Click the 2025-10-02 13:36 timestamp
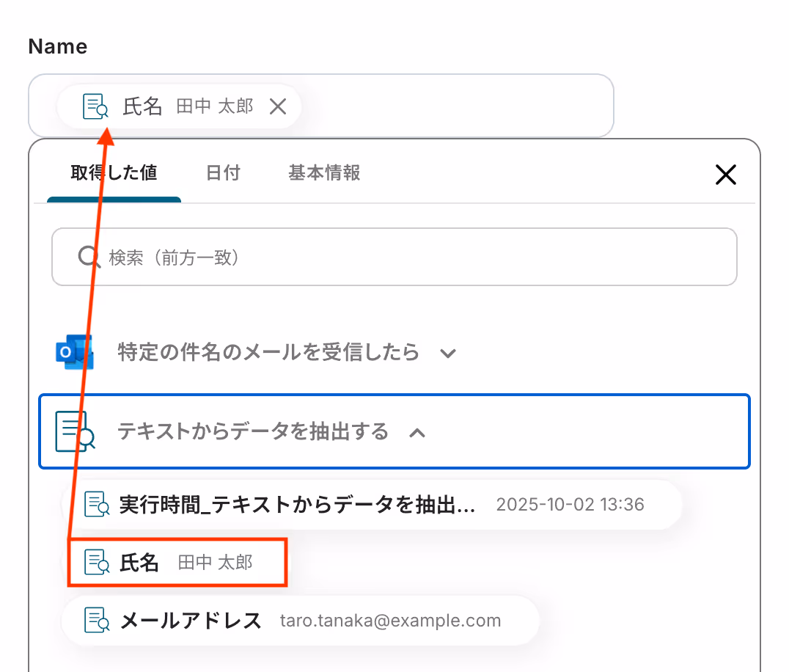This screenshot has width=789, height=672. (570, 505)
